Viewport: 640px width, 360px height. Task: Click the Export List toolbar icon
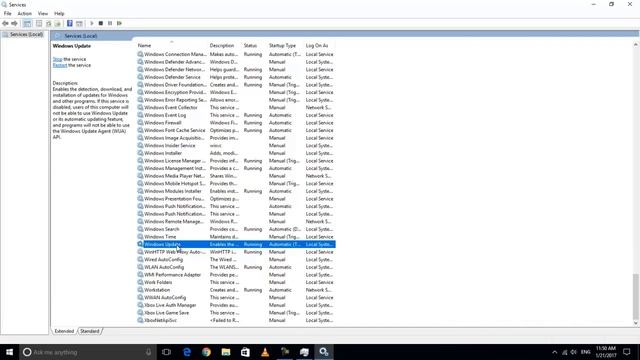coord(58,24)
